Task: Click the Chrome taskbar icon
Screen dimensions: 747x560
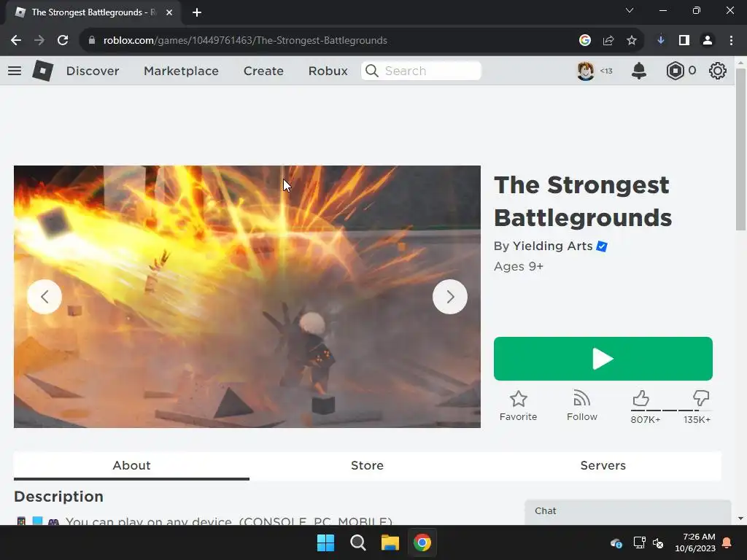Action: click(x=422, y=542)
